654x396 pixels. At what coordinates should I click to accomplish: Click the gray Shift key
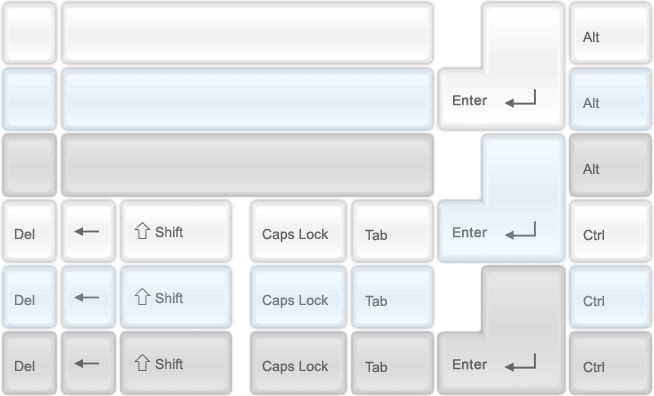pyautogui.click(x=176, y=363)
